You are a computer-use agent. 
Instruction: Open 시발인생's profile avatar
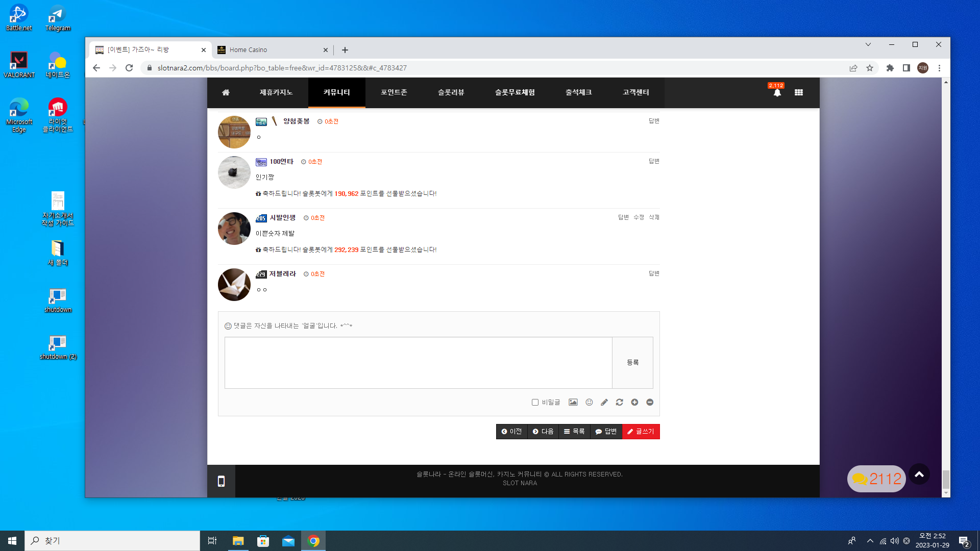234,229
